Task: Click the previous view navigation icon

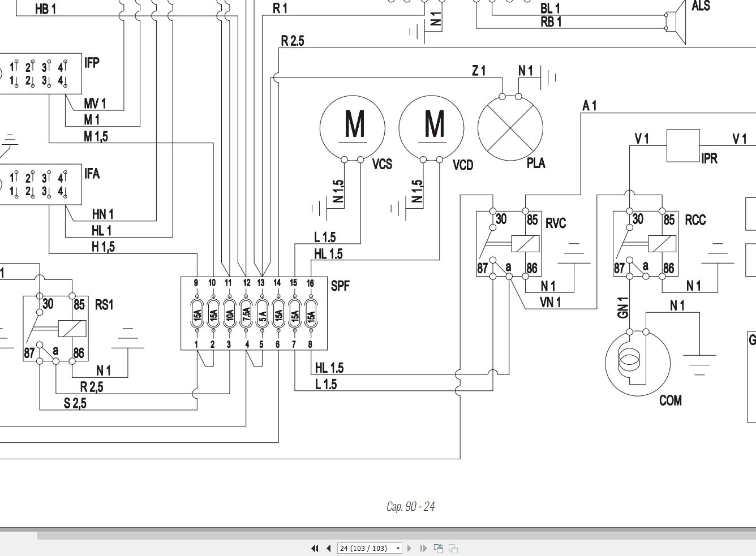Action: (x=439, y=548)
